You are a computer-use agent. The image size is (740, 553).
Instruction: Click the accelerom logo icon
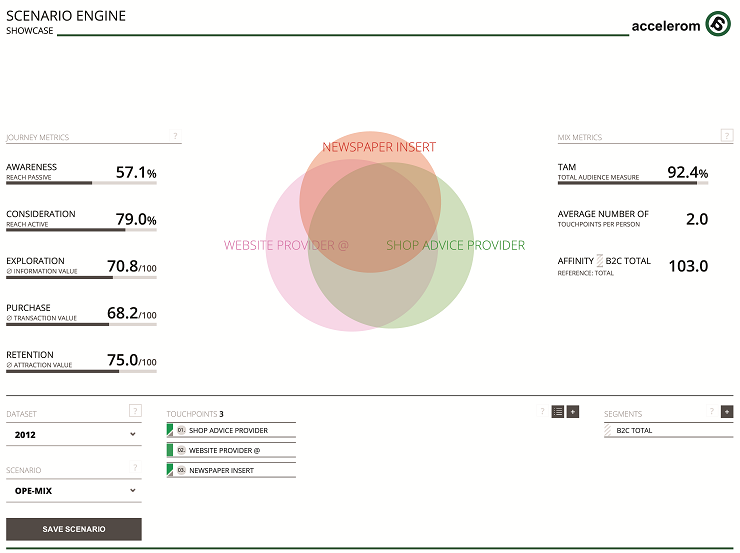[717, 24]
